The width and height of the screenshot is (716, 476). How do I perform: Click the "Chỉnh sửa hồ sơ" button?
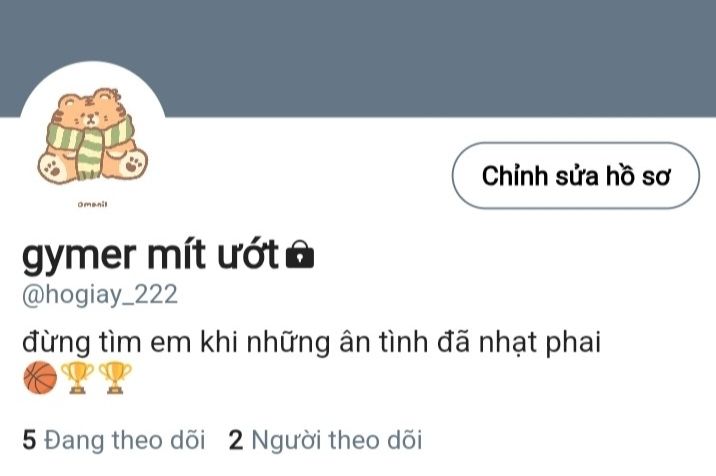[x=575, y=176]
